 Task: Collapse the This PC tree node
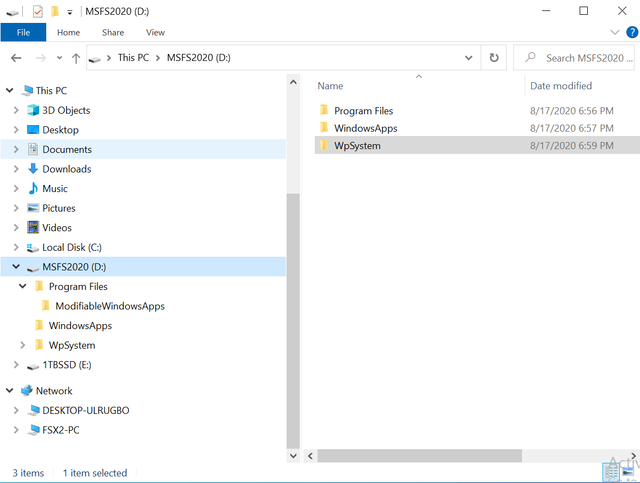tap(10, 90)
